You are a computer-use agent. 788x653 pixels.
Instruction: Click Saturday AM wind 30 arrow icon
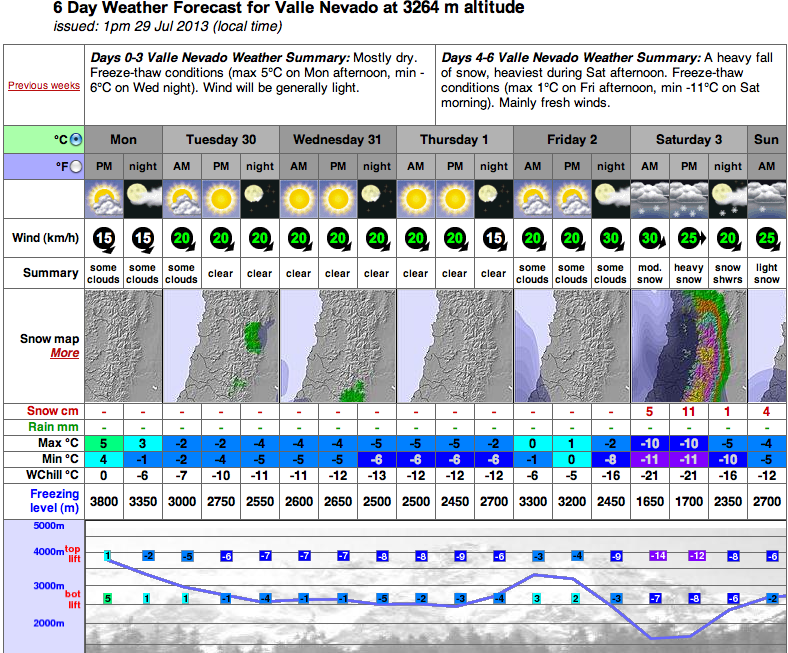651,239
